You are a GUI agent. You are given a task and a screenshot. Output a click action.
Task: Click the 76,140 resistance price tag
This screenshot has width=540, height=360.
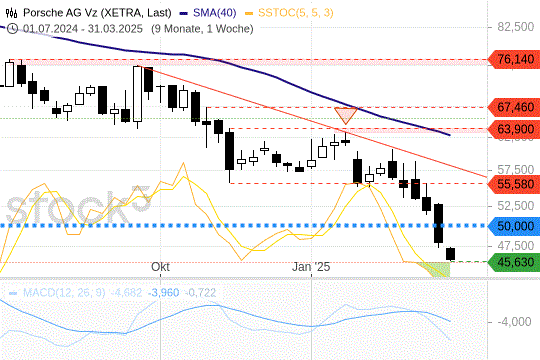(514, 59)
